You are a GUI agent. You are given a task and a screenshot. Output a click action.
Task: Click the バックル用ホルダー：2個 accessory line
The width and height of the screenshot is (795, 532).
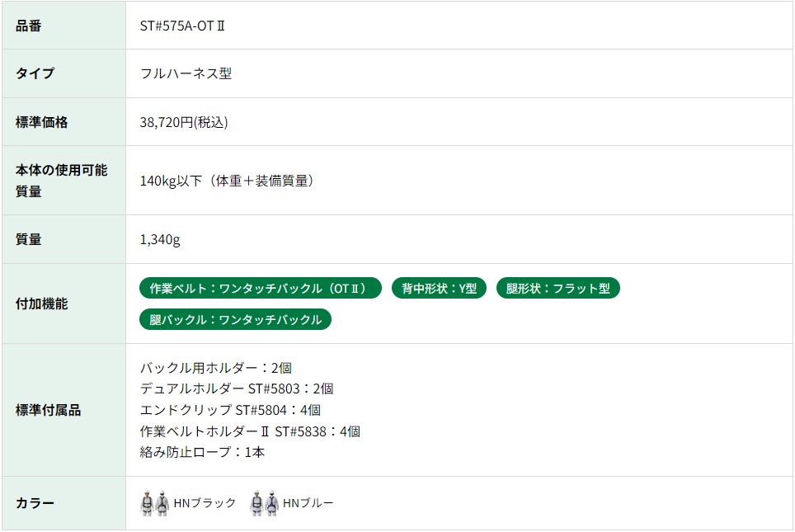(x=215, y=368)
